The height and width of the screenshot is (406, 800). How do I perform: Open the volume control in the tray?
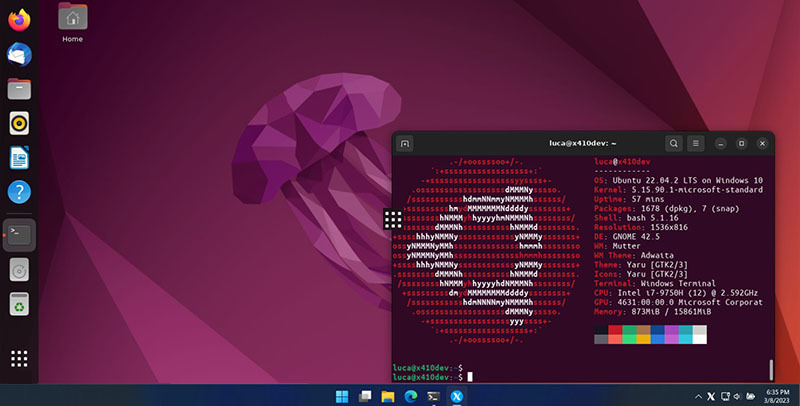pos(737,396)
